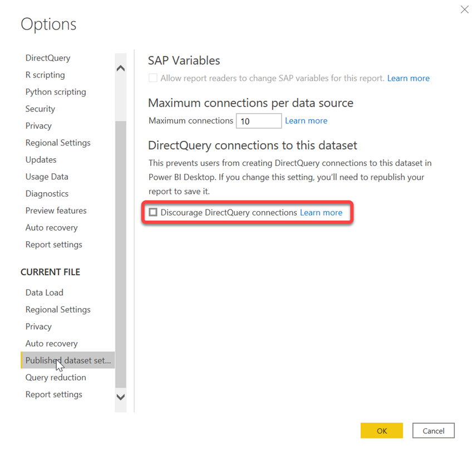Toggle the SAP variables checkbox
Screen dimensions: 476x459
coord(153,78)
